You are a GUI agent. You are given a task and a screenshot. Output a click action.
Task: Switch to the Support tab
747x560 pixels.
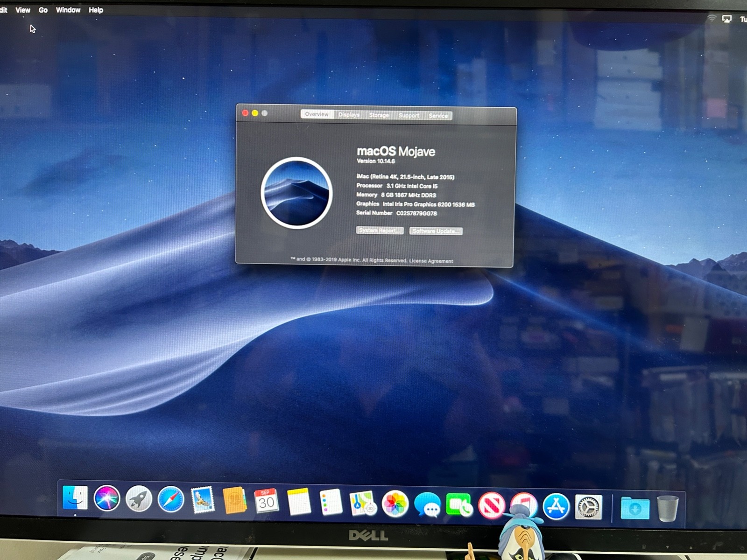click(x=409, y=115)
